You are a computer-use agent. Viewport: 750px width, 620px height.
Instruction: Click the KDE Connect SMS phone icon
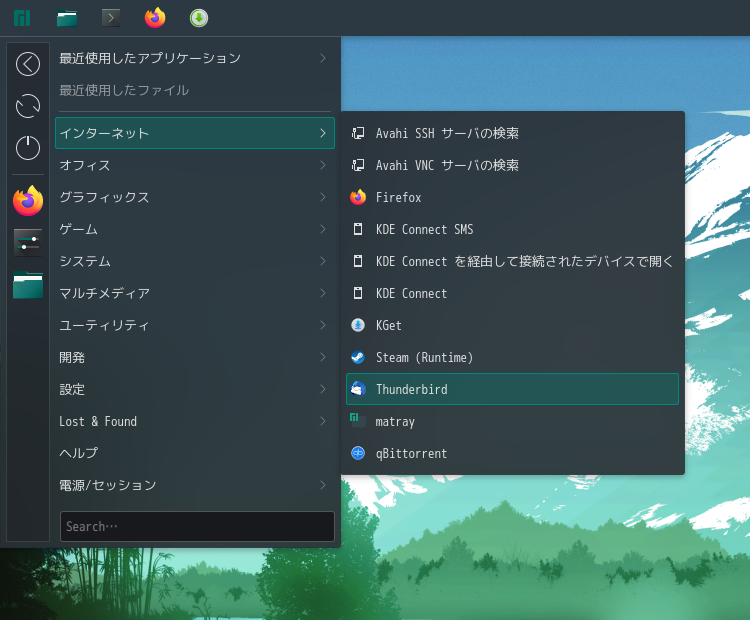[358, 229]
